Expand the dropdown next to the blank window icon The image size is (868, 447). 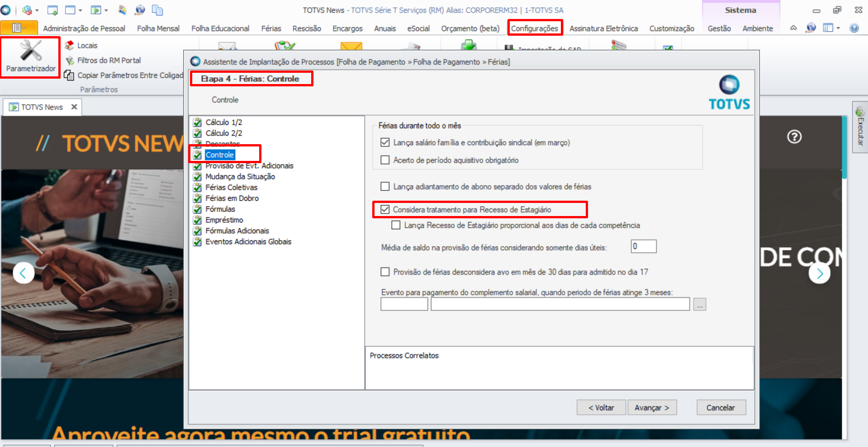[81, 10]
